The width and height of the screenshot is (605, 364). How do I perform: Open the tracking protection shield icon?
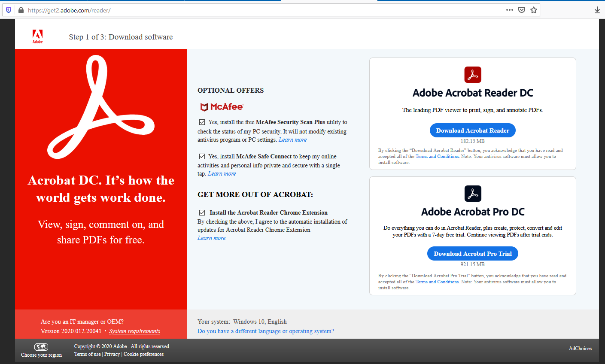coord(9,10)
